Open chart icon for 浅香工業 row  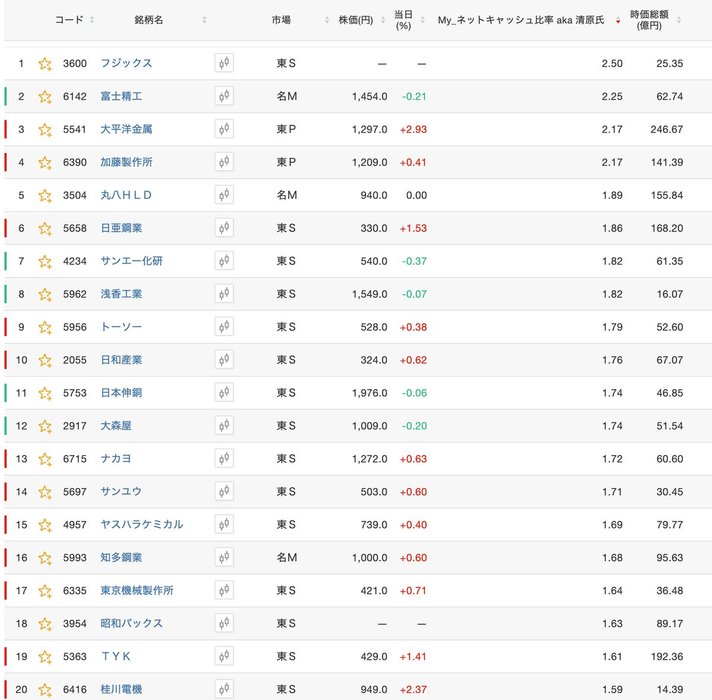coord(224,294)
